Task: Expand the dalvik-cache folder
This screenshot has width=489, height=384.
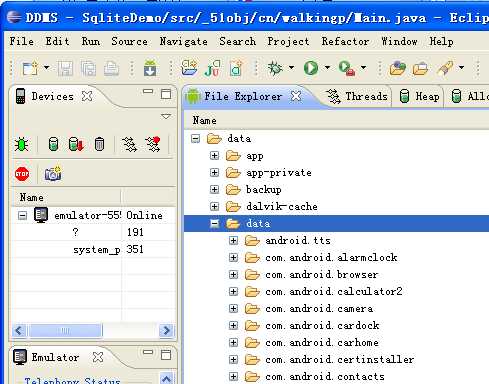Action: pyautogui.click(x=215, y=206)
